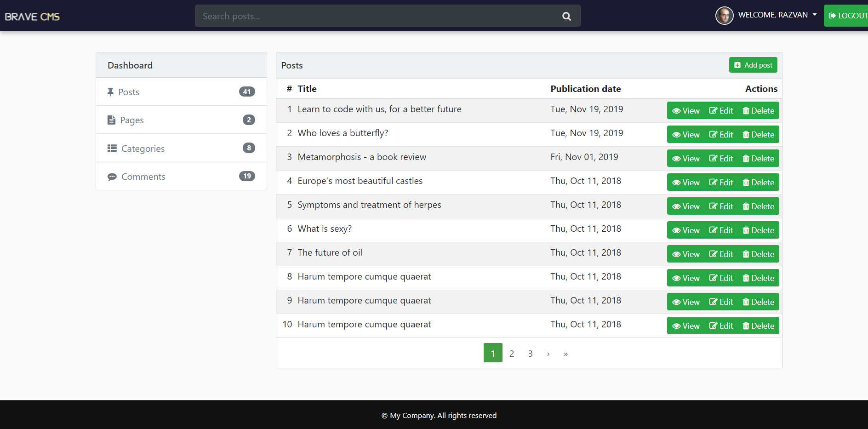Viewport: 868px width, 429px height.
Task: Delete post 'Learn to code with us'
Action: coord(758,110)
